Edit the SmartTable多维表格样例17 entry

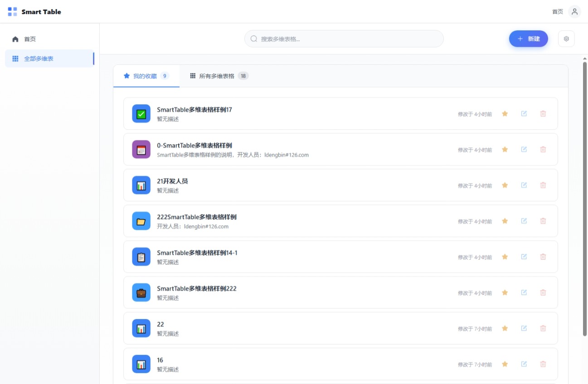point(524,114)
